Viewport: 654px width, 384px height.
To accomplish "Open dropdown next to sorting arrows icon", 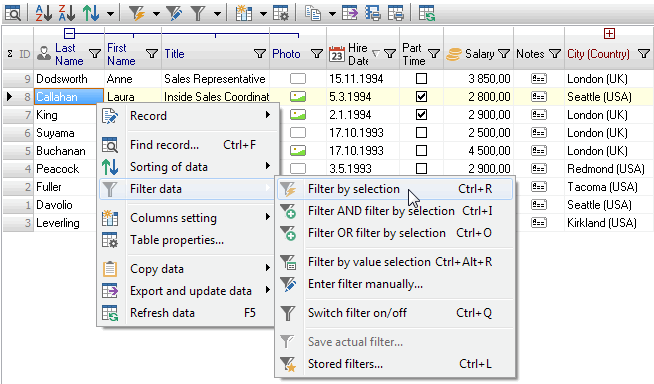I will [110, 13].
